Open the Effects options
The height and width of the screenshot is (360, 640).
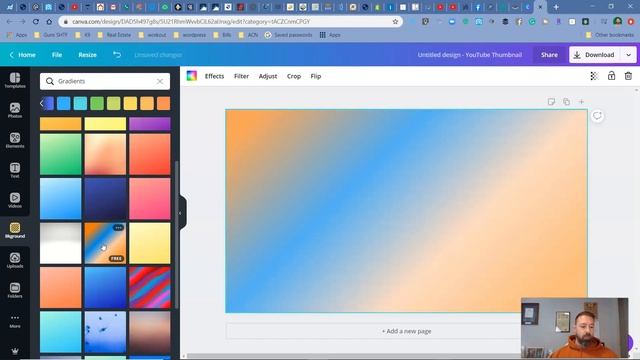[214, 76]
